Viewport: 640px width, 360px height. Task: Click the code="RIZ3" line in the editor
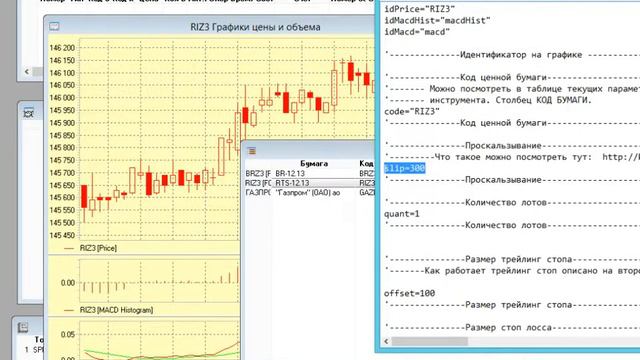pos(412,111)
